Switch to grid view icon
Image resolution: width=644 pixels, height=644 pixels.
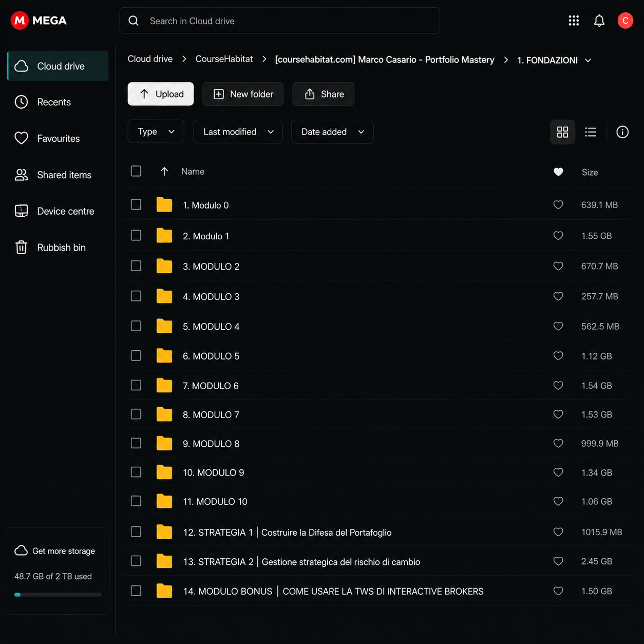[562, 132]
